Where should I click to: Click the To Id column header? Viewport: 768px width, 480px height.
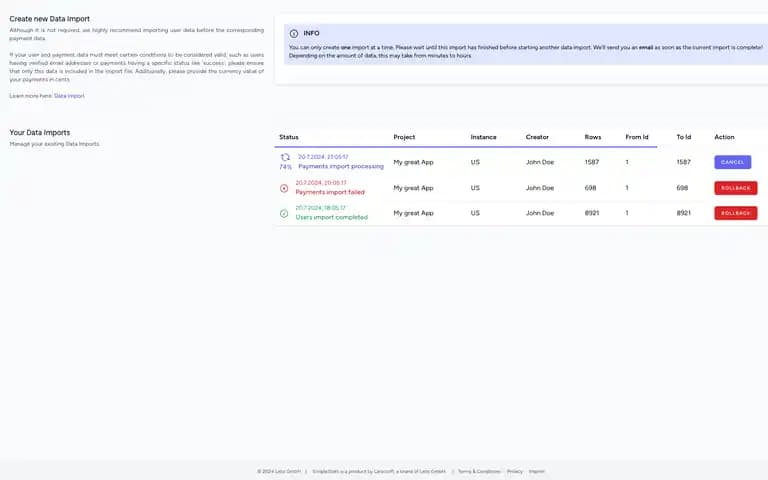pos(684,137)
